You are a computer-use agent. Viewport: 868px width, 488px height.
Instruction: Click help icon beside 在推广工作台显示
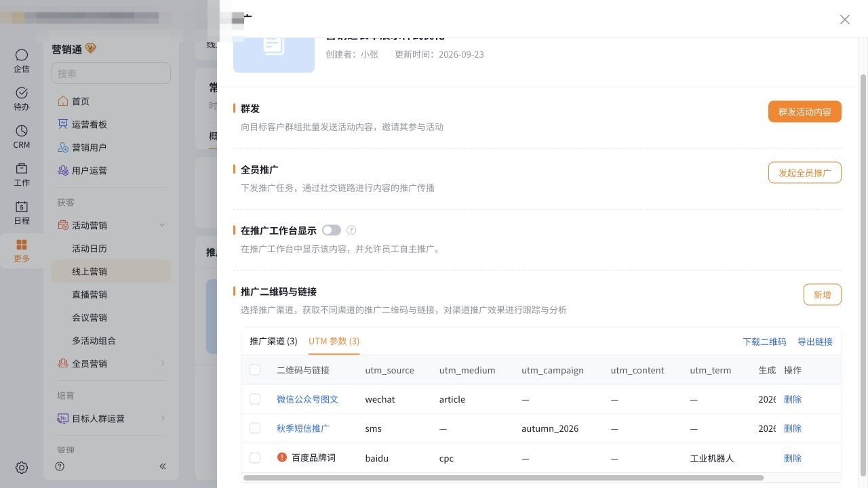[x=351, y=230]
